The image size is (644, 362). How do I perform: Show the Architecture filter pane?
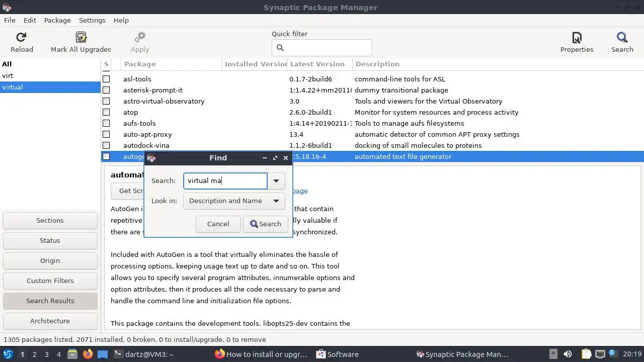[50, 321]
